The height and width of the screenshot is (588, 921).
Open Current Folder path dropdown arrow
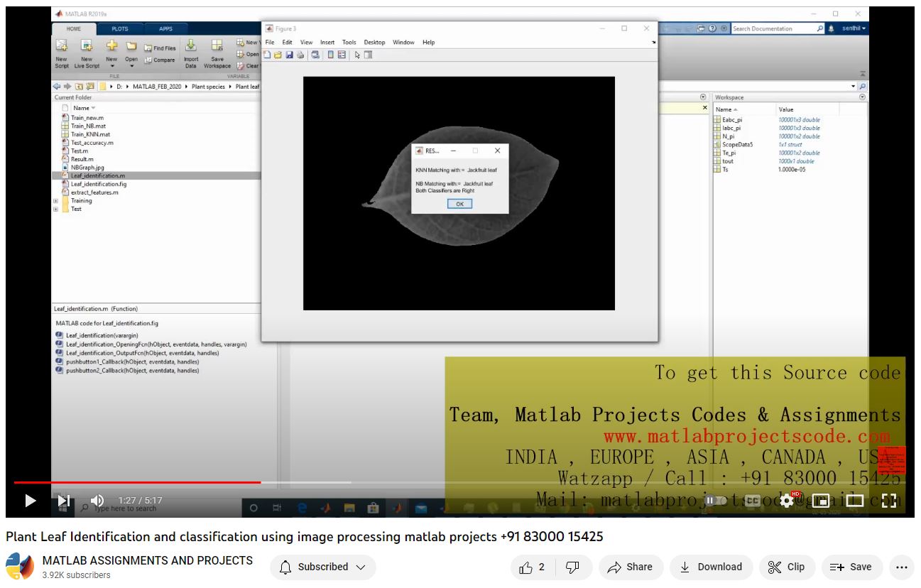(x=854, y=87)
